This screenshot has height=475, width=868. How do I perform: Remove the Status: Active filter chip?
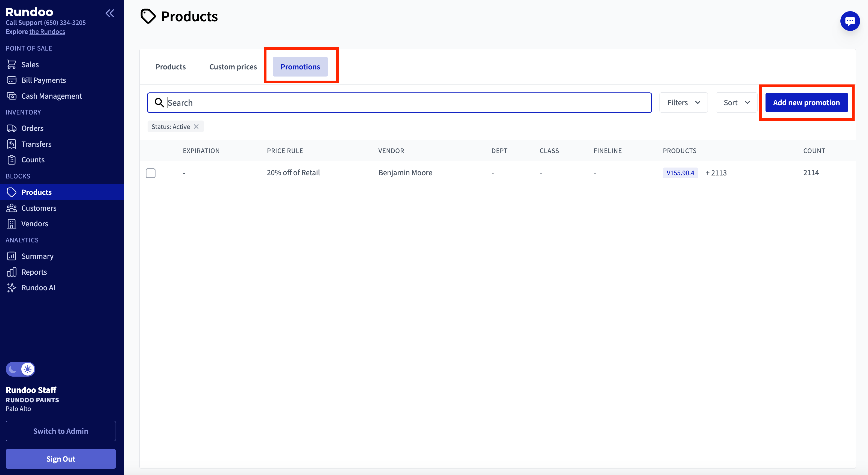pyautogui.click(x=196, y=127)
